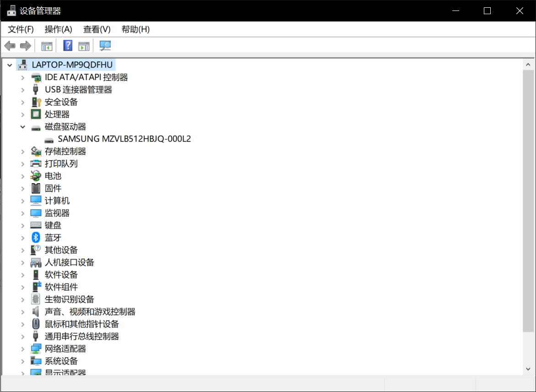This screenshot has height=392, width=536.
Task: Maximize the Device Manager window
Action: [x=488, y=11]
